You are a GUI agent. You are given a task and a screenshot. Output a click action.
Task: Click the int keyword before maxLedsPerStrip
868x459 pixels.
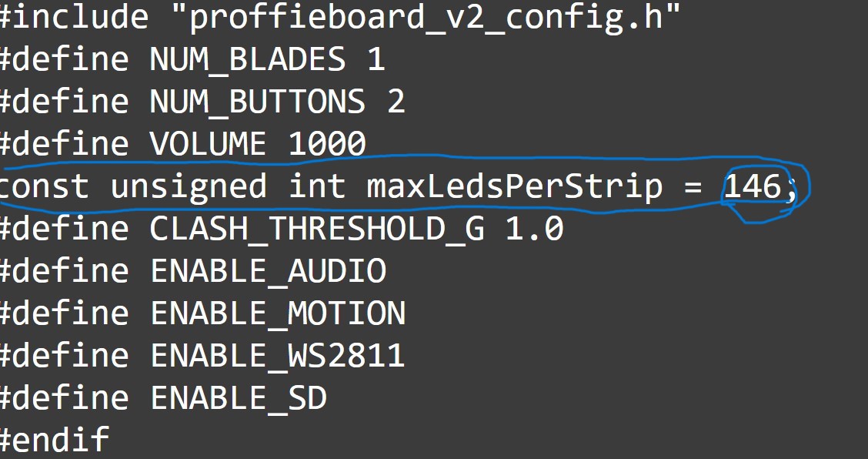(317, 186)
